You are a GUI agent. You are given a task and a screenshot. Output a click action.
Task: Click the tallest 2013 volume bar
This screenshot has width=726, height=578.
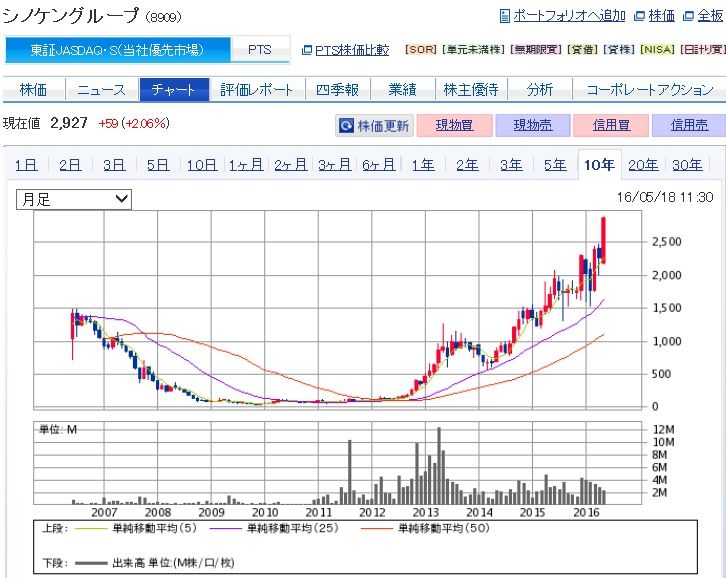point(439,465)
